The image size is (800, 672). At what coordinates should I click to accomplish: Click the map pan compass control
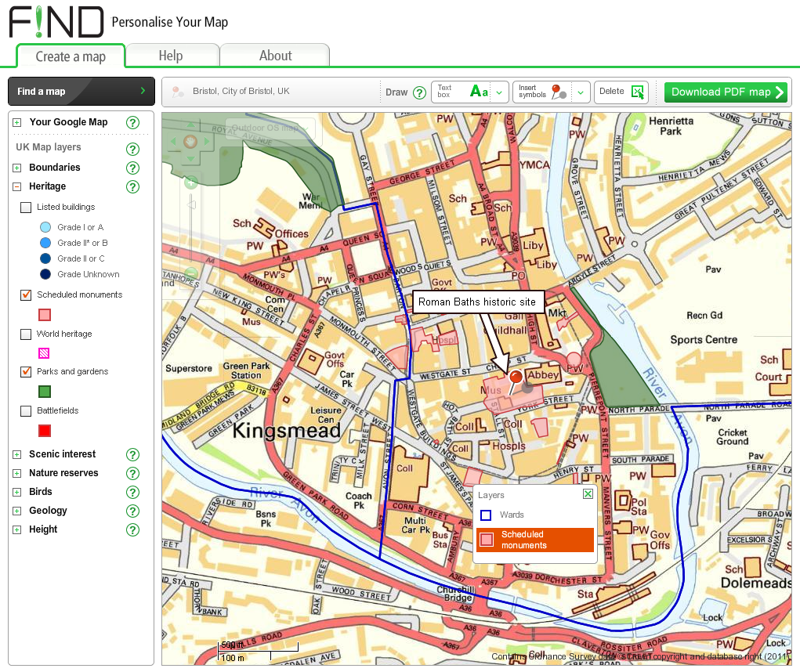[190, 142]
